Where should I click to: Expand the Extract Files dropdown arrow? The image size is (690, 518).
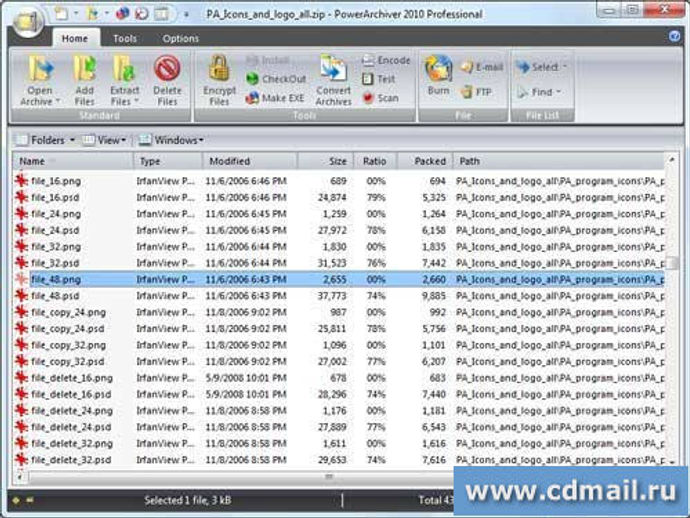pos(136,102)
